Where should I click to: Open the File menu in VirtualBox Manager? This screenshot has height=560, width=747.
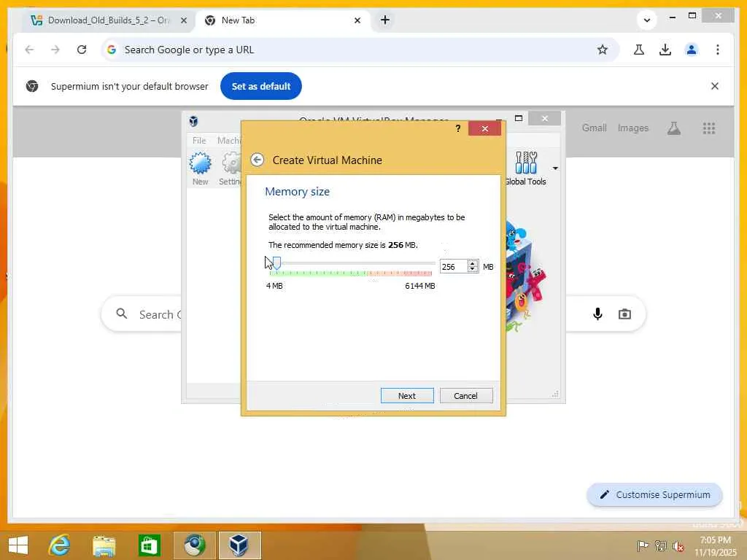pos(199,141)
